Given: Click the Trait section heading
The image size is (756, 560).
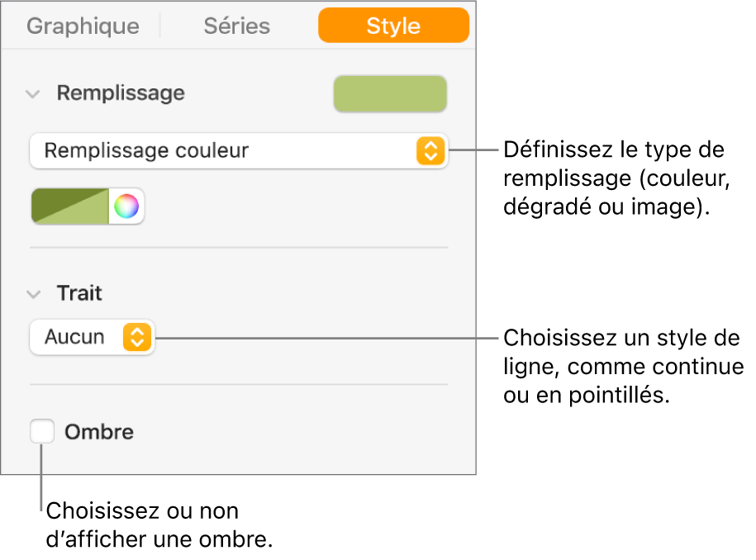Looking at the screenshot, I should tap(79, 293).
